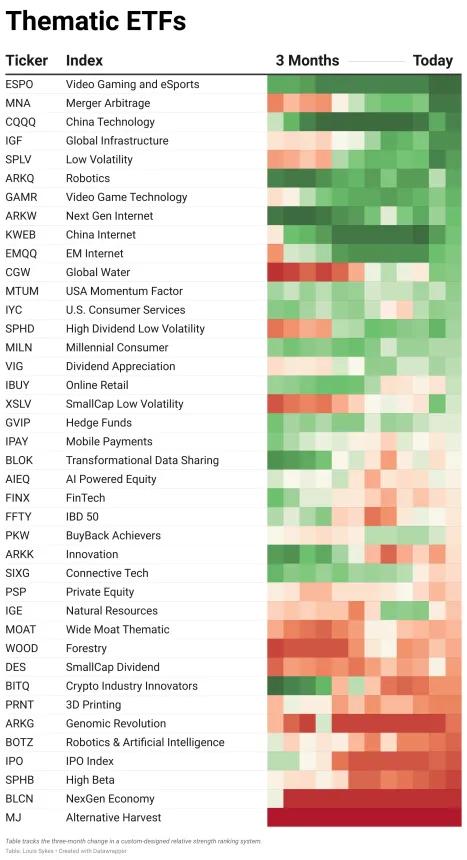Click the CQQQ ticker
The width and height of the screenshot is (467, 860).
(20, 122)
